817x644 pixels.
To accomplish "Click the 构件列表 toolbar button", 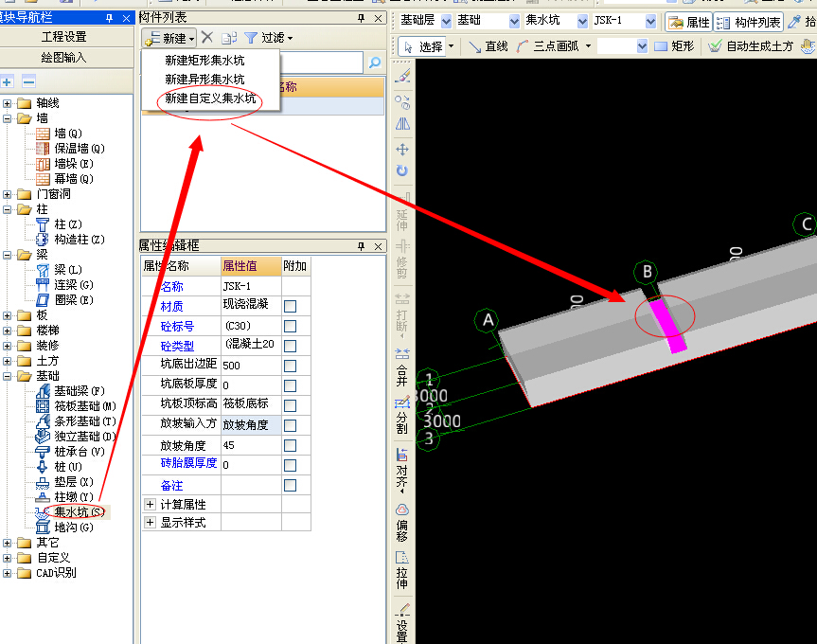I will click(x=748, y=23).
